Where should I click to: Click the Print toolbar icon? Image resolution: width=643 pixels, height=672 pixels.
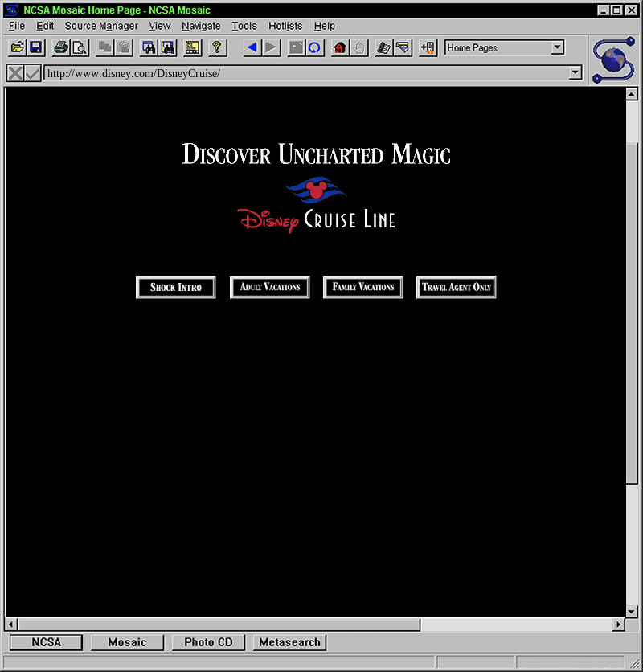click(61, 48)
